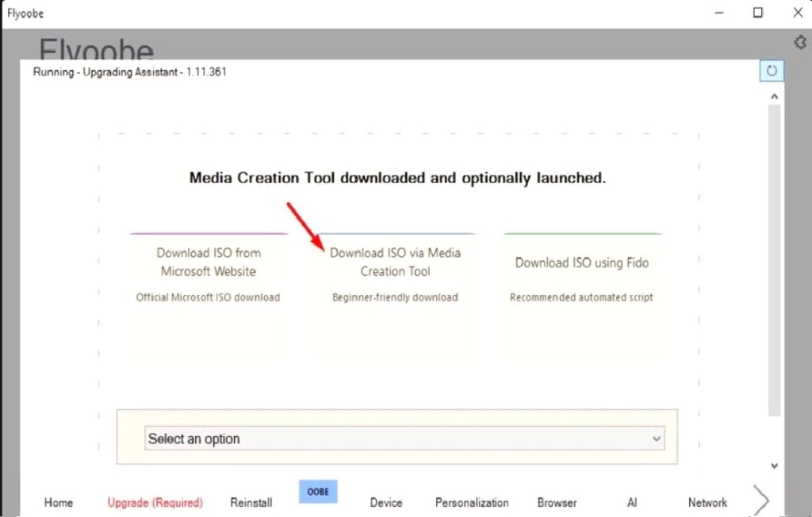Screen dimensions: 812x517
Task: Go to the Reinstall tab
Action: tap(251, 502)
